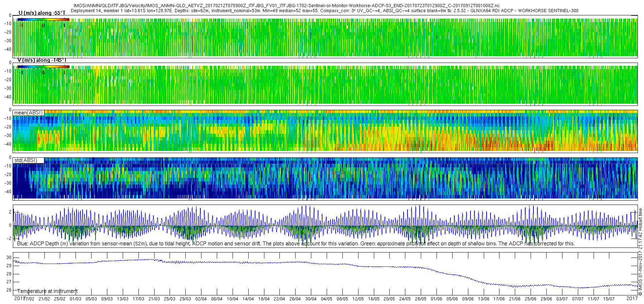Select the mean(ABSI) panel label
Screen dimensions: 644x304
click(28, 113)
